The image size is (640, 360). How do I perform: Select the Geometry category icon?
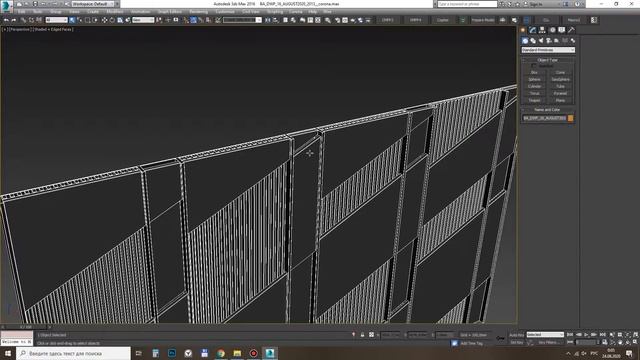click(525, 41)
